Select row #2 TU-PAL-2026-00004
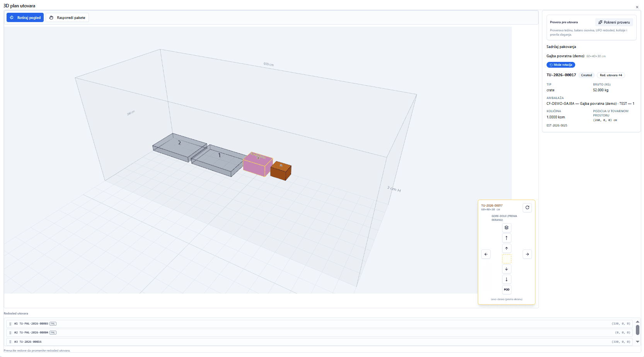This screenshot has height=357, width=644. point(319,333)
